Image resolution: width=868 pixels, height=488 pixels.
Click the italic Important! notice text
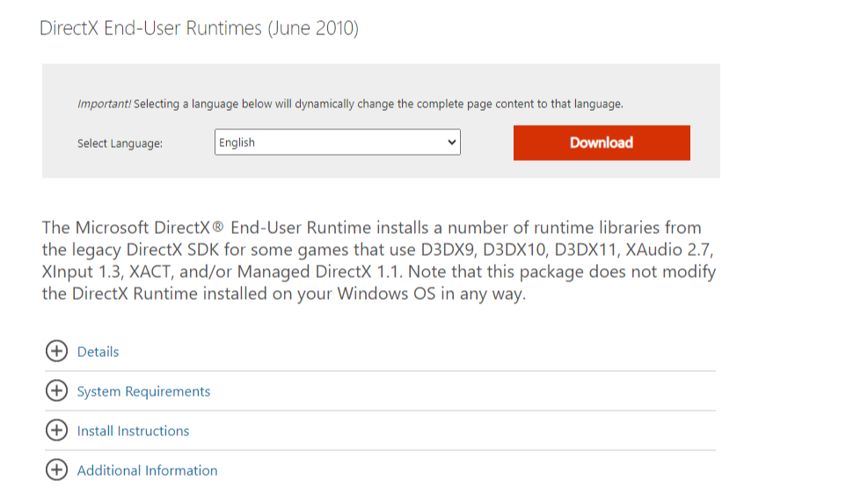(x=104, y=104)
